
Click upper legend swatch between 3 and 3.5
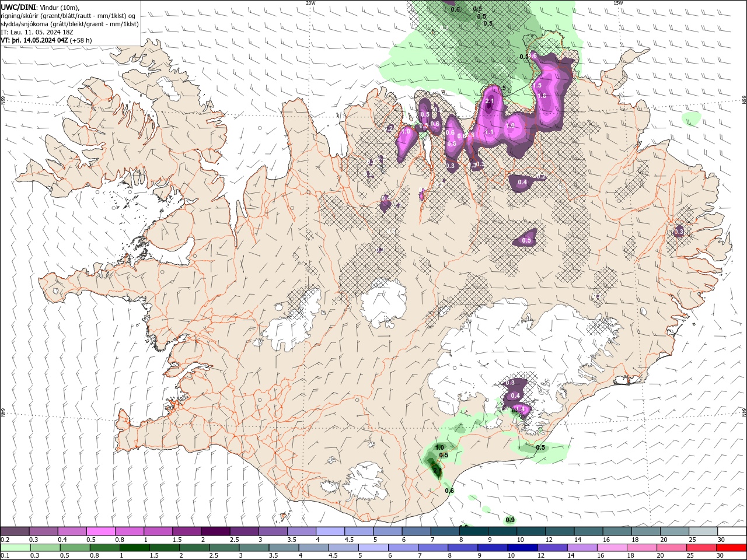(273, 531)
